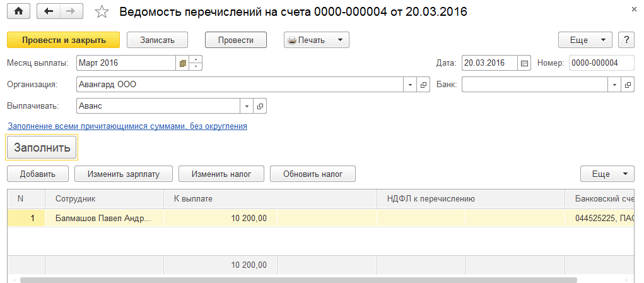Mark document as favorite with star
The height and width of the screenshot is (283, 644).
[102, 12]
